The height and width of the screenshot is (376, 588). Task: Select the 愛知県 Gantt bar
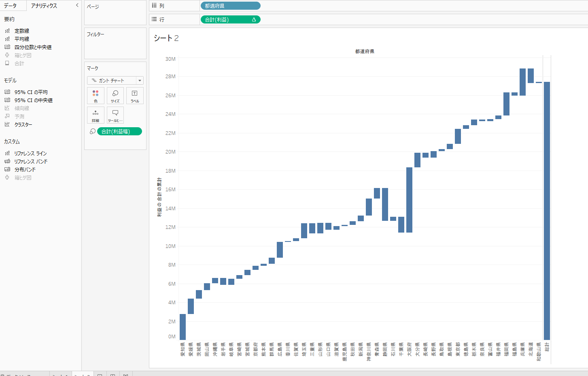tap(183, 327)
